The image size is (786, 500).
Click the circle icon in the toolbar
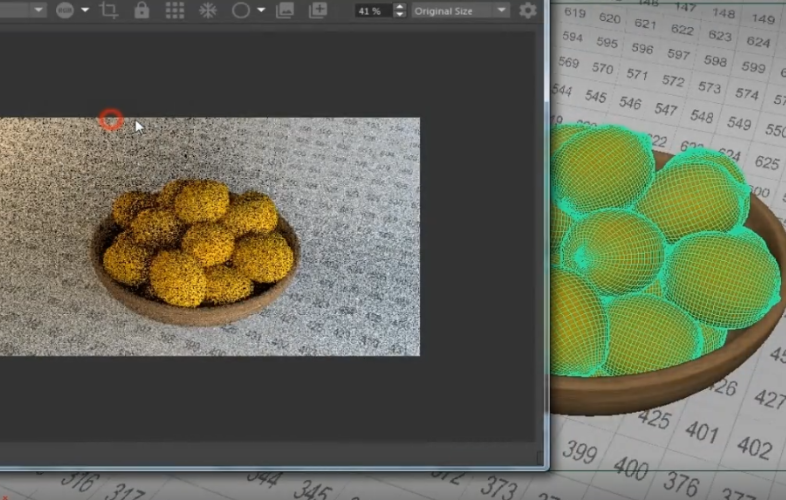(x=241, y=10)
